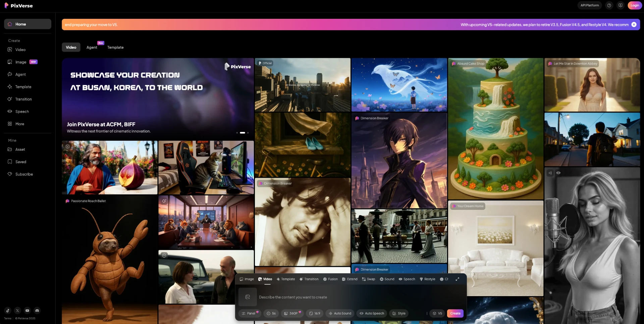Click the icon left of Login
The height and width of the screenshot is (324, 644).
tap(621, 5)
